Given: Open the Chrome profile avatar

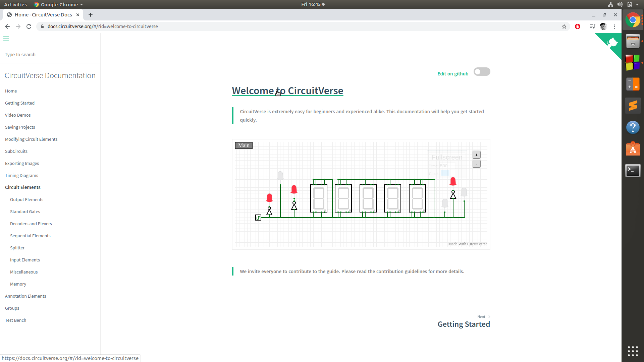Looking at the screenshot, I should point(603,26).
